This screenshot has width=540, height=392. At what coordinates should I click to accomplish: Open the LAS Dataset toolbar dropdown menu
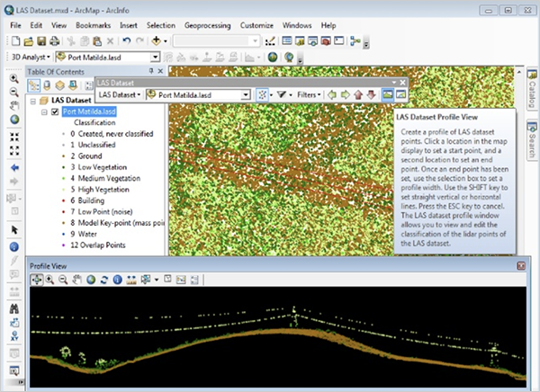point(120,94)
